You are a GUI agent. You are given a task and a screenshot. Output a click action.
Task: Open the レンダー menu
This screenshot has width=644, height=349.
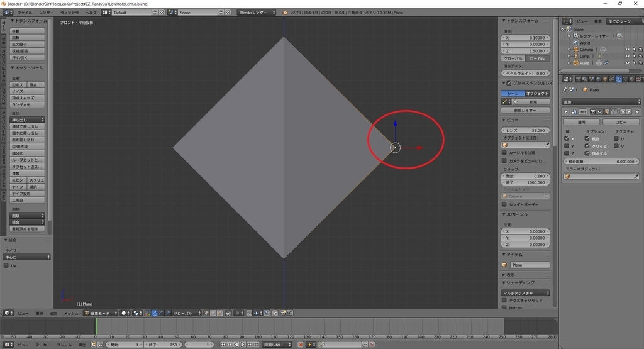[46, 13]
